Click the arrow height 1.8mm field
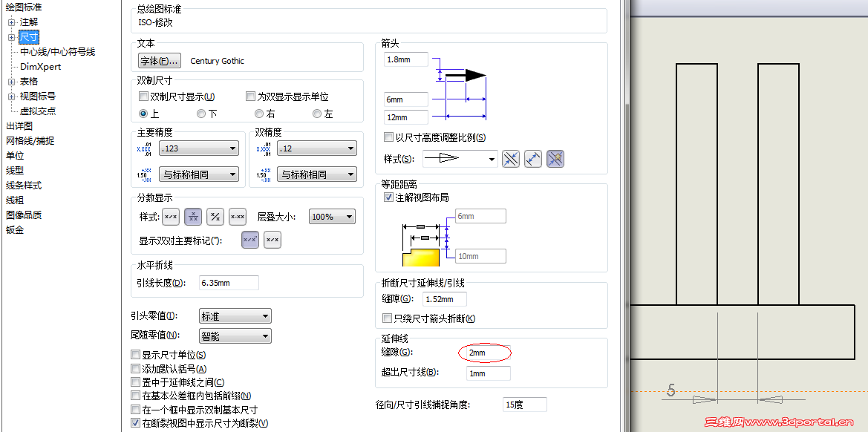This screenshot has height=432, width=868. click(405, 59)
